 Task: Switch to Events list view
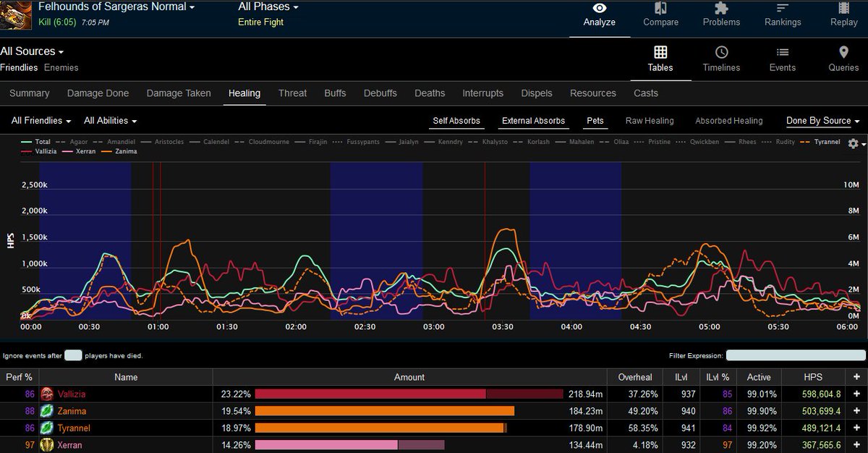click(783, 52)
